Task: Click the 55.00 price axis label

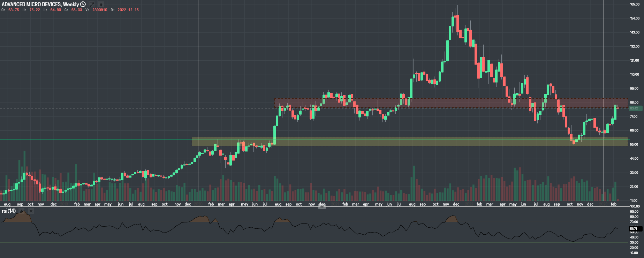Action: (635, 144)
